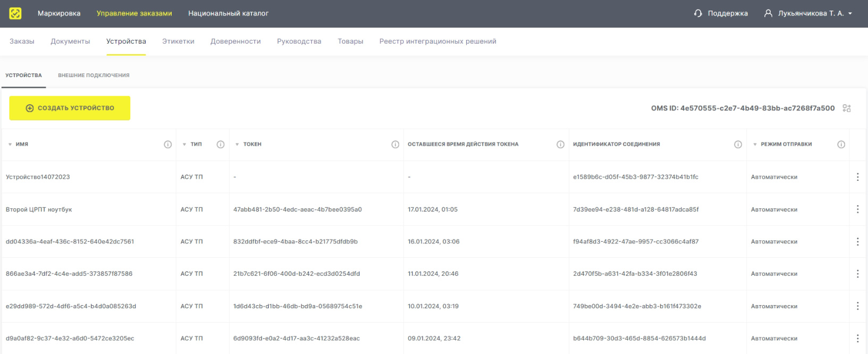Screen dimensions: 868x354
Task: Open user menu Лукьянчикова Т. А.
Action: tap(808, 13)
